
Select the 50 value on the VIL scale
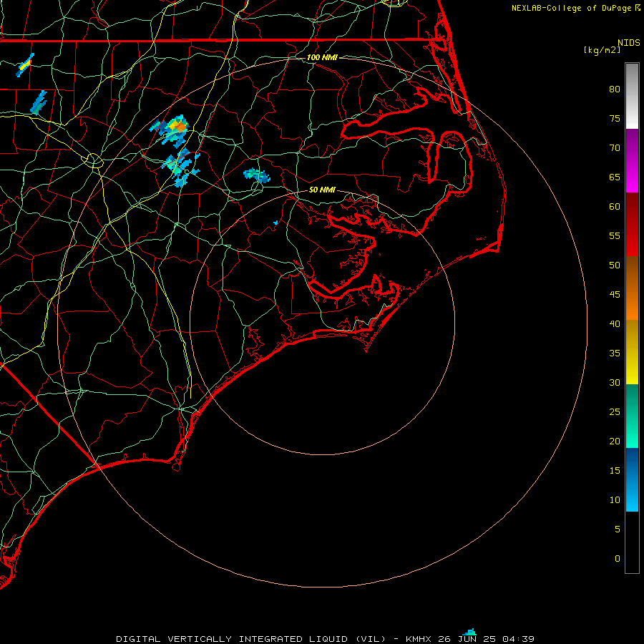point(615,265)
